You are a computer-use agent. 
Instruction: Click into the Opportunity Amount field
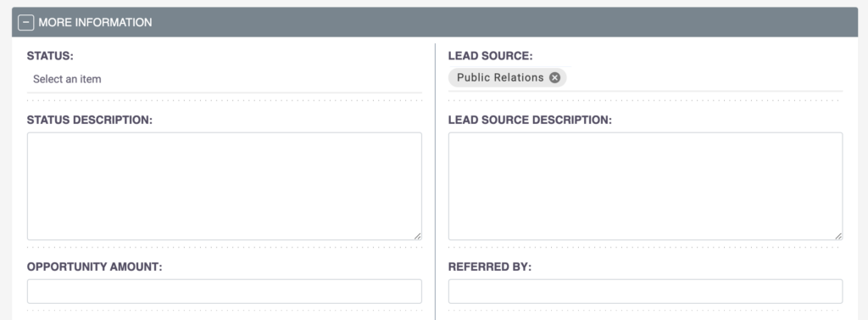pyautogui.click(x=224, y=291)
